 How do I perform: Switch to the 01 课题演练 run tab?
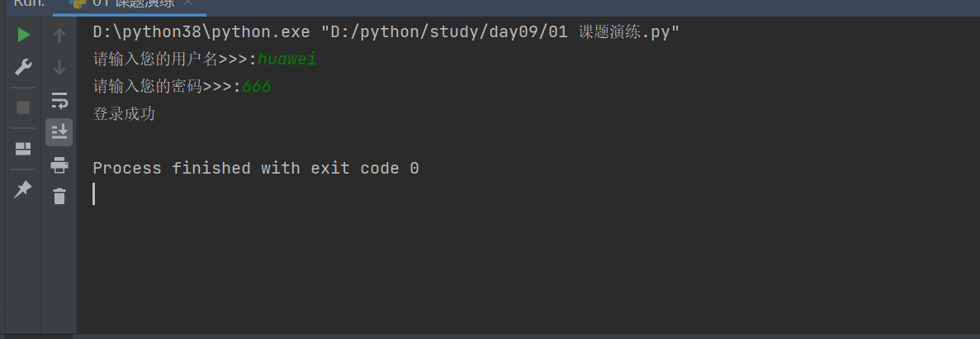click(x=132, y=4)
